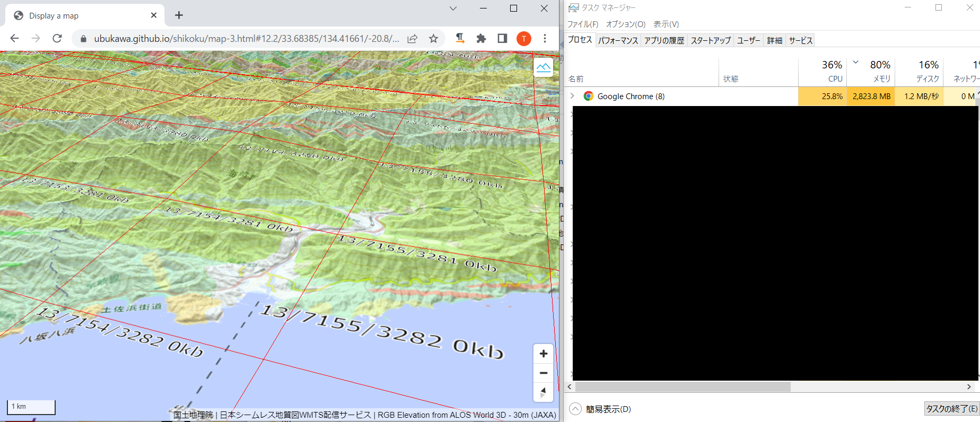
Task: Open the 国土地理院 attribution link
Action: click(193, 415)
